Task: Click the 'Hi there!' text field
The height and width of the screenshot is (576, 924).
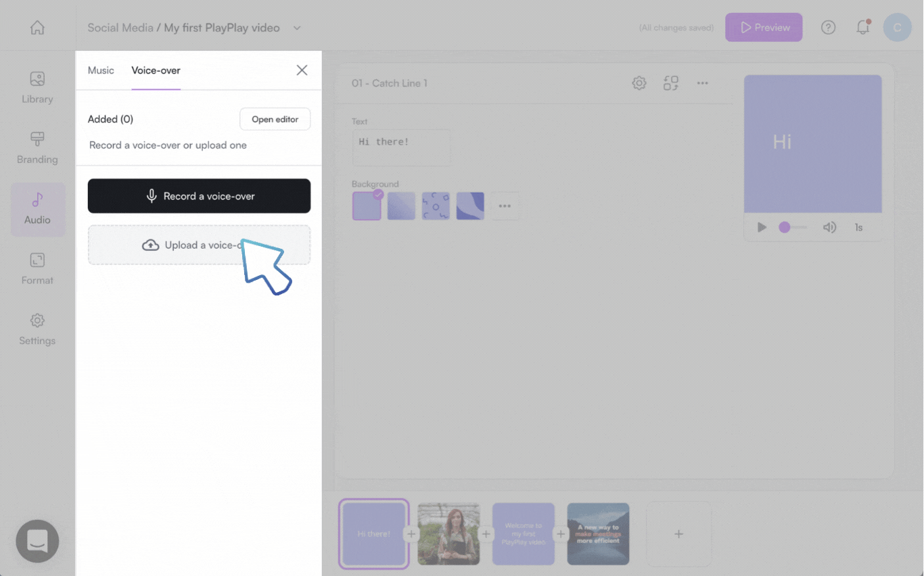Action: pos(402,147)
